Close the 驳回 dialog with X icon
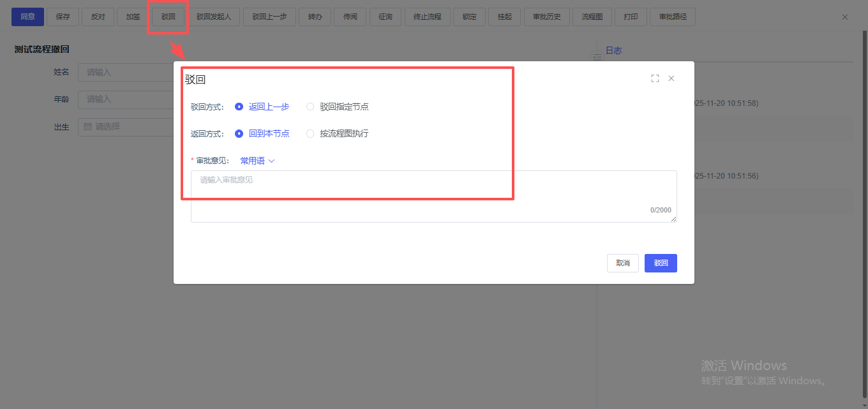The image size is (868, 409). [671, 78]
